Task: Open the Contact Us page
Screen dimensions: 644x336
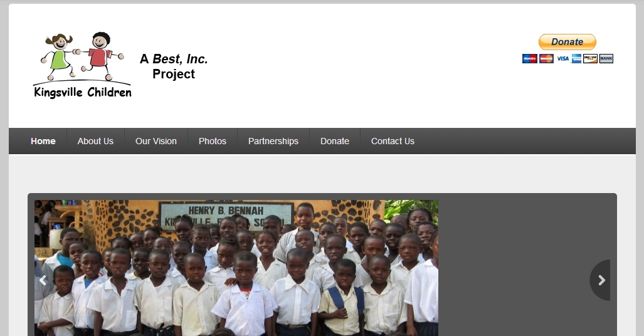Action: [393, 141]
